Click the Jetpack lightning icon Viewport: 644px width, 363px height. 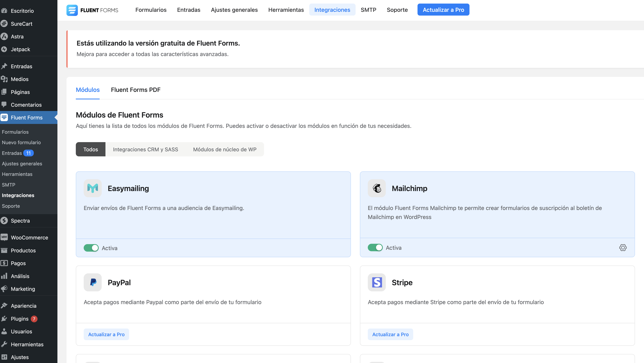pos(4,49)
